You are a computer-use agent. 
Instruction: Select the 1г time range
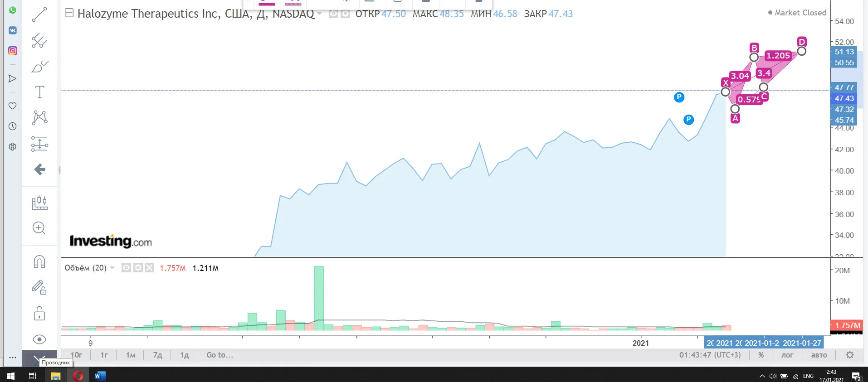(104, 355)
